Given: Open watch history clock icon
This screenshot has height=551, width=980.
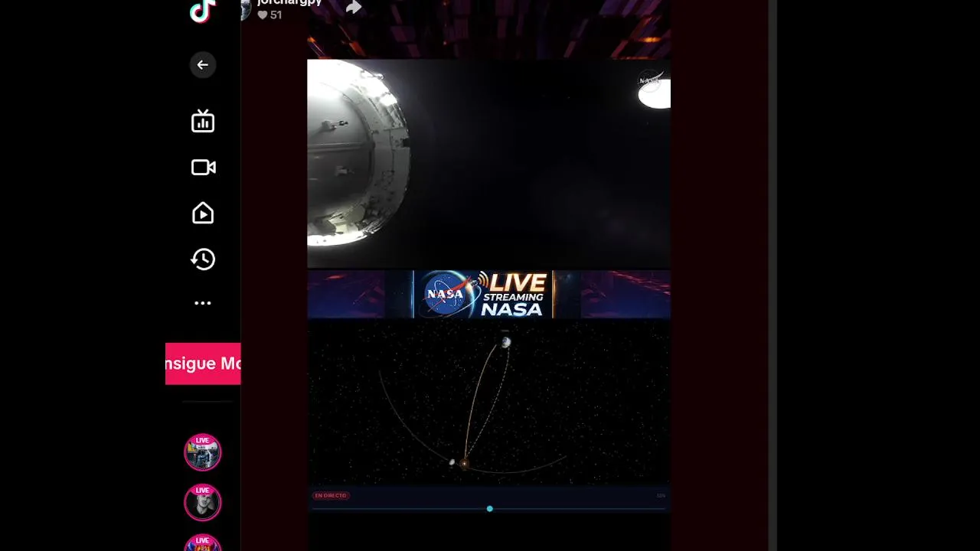Looking at the screenshot, I should 203,259.
